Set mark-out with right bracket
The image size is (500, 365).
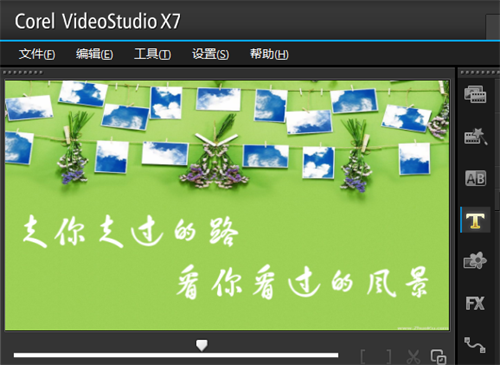(388, 357)
